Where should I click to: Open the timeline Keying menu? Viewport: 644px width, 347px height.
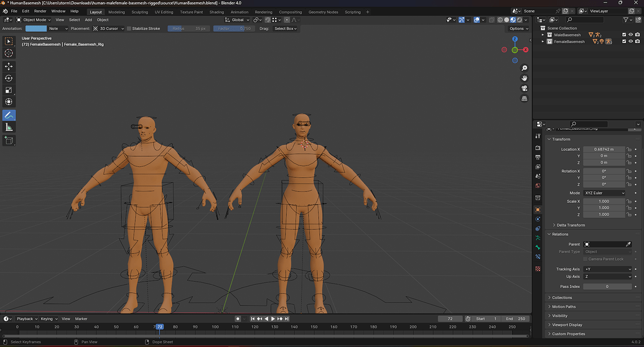[x=49, y=318]
